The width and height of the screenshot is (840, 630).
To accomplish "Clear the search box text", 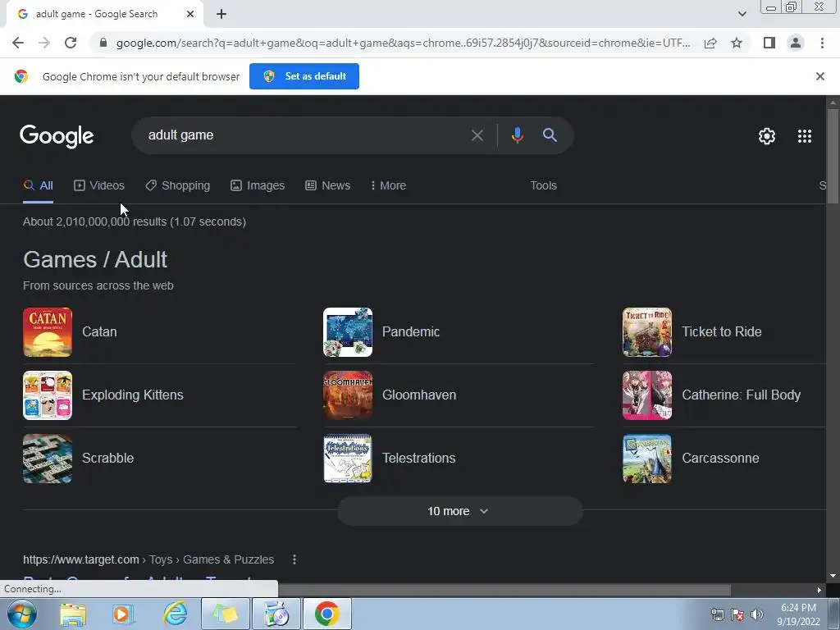I will point(477,135).
